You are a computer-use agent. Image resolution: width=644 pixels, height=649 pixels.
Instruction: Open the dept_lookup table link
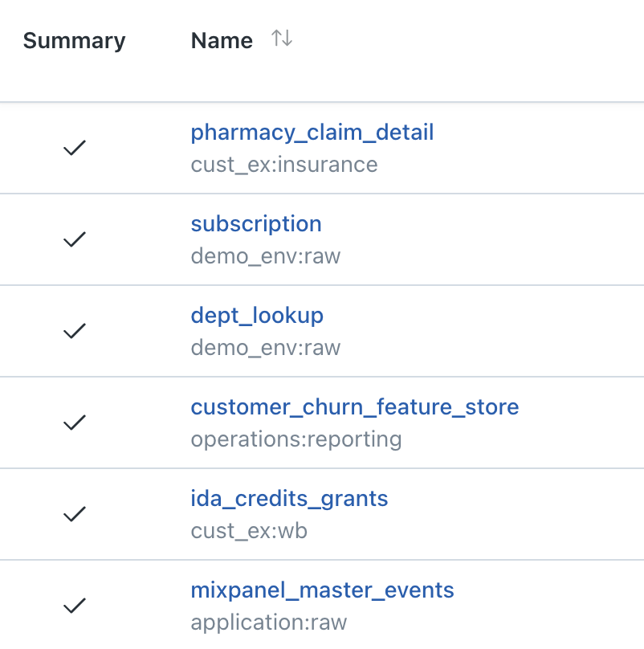[x=257, y=316]
